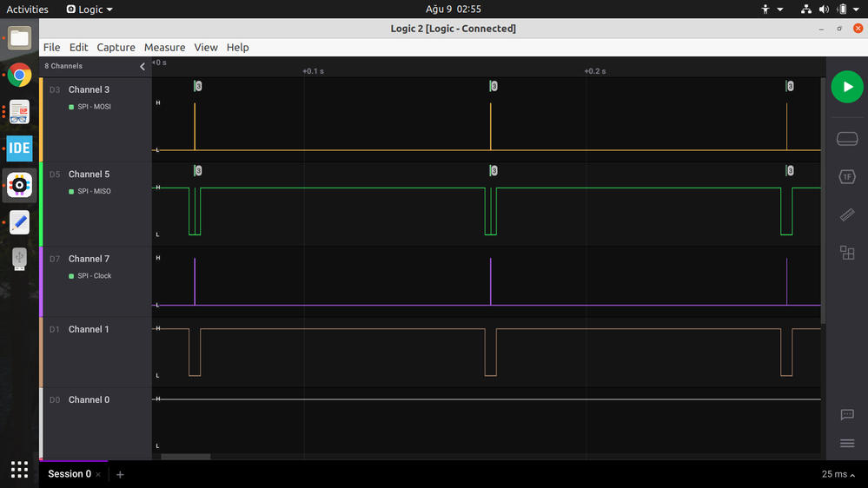This screenshot has height=488, width=868.
Task: Open the text editor icon in dock
Action: coord(19,222)
